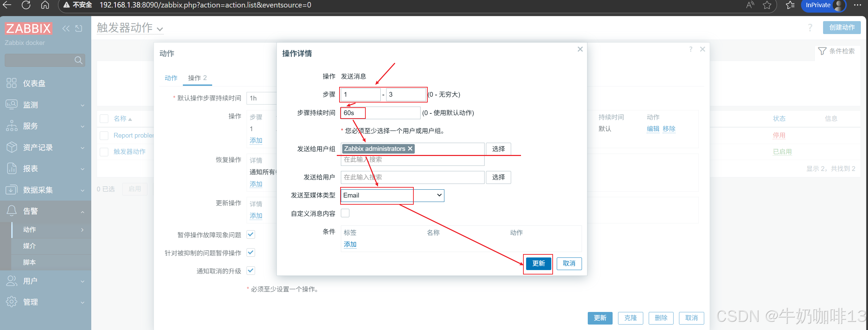The image size is (868, 330).
Task: Click 取消 in 操作详情 dialog
Action: (569, 264)
